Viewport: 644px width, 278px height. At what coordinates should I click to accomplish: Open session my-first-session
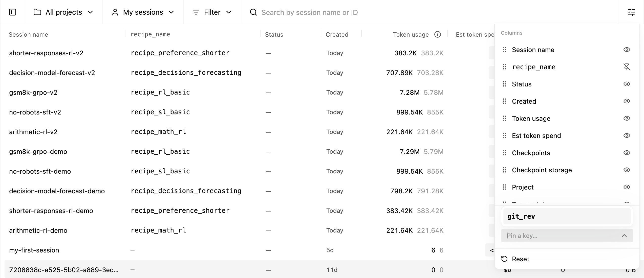(34, 250)
